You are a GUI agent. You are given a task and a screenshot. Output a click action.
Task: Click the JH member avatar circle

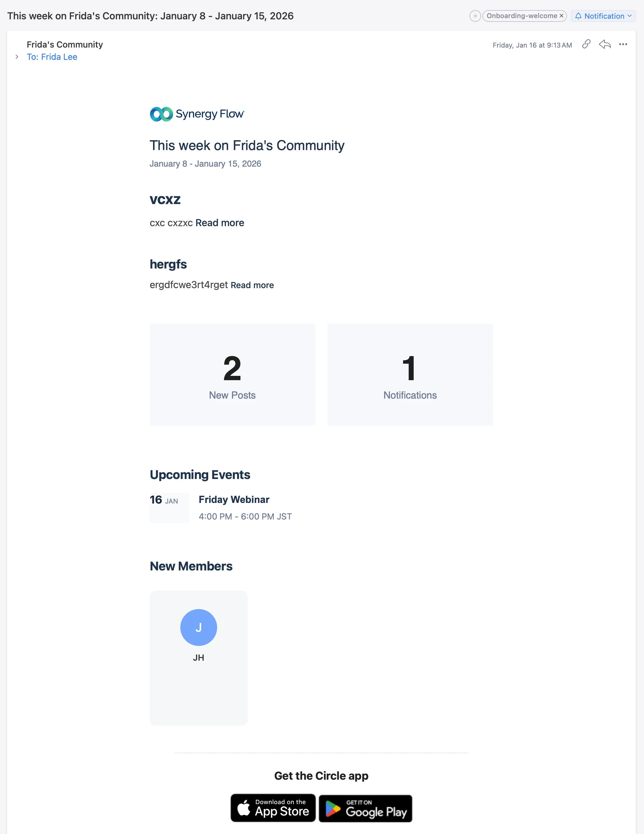tap(198, 627)
